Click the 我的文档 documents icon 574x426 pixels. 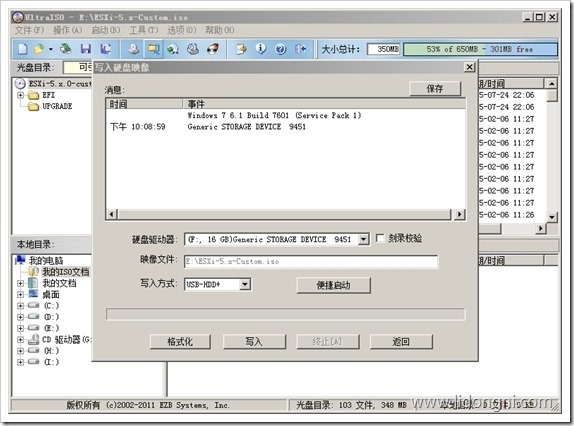(x=34, y=283)
